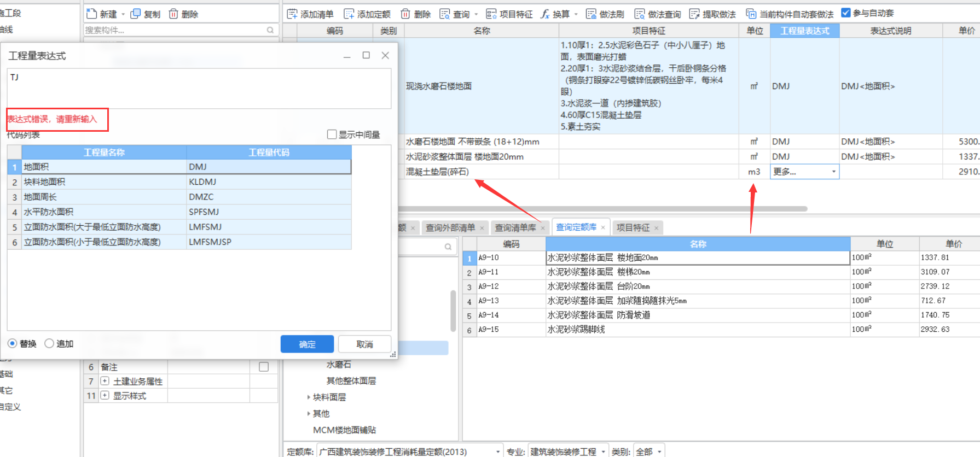Viewport: 980px width, 457px height.
Task: Open the 换算 dropdown arrow
Action: 576,14
